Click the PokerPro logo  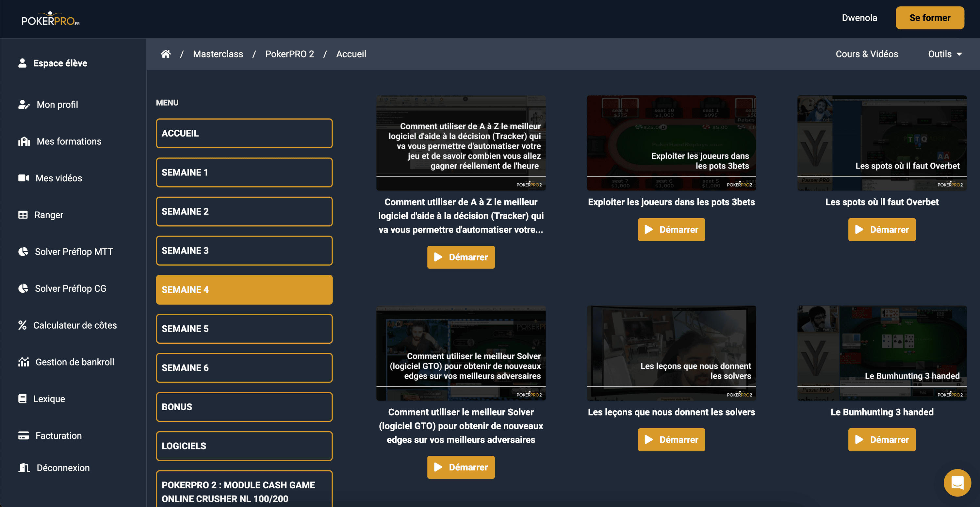coord(50,19)
